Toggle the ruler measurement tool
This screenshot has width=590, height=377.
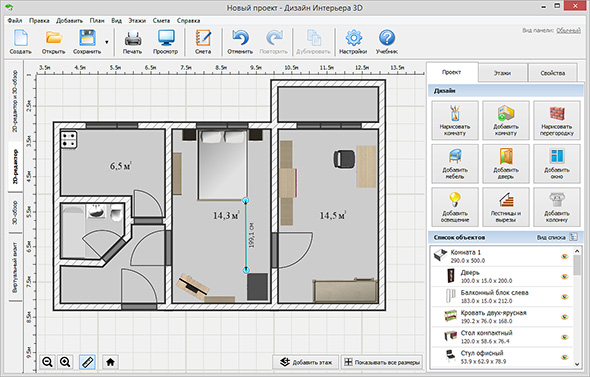[87, 362]
